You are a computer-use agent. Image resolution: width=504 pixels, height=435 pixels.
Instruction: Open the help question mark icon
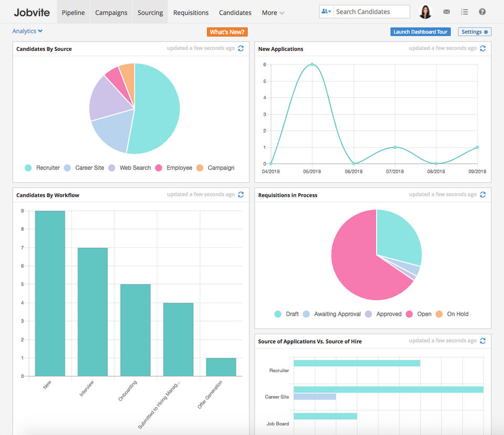[482, 12]
